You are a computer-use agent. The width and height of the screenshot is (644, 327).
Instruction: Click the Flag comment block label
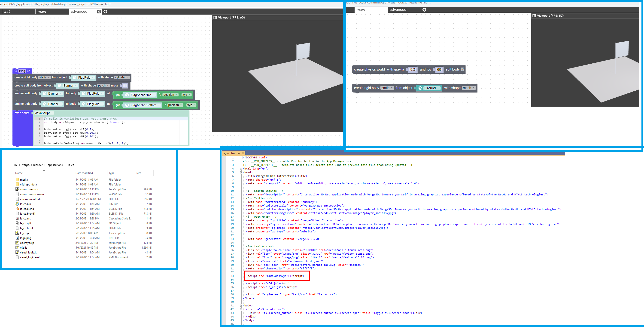point(22,71)
